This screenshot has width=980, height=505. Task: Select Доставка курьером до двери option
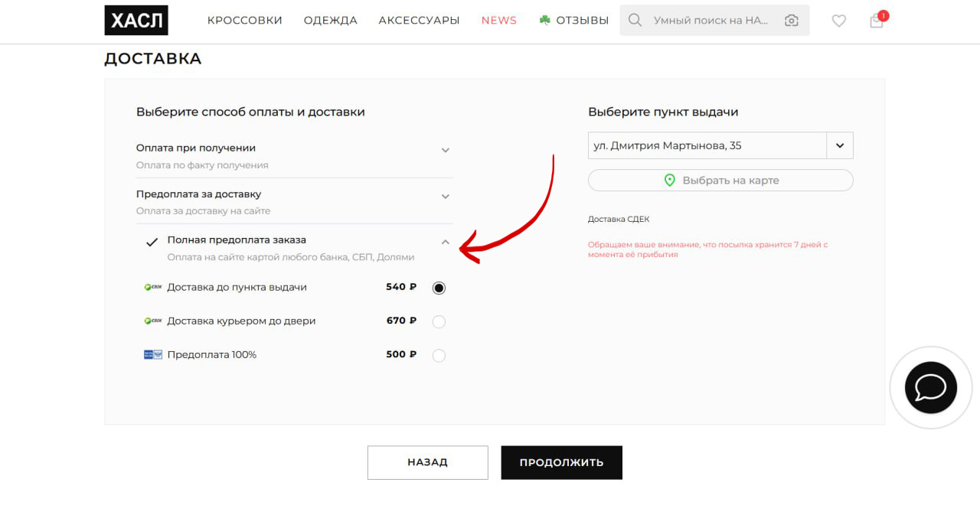pyautogui.click(x=439, y=321)
